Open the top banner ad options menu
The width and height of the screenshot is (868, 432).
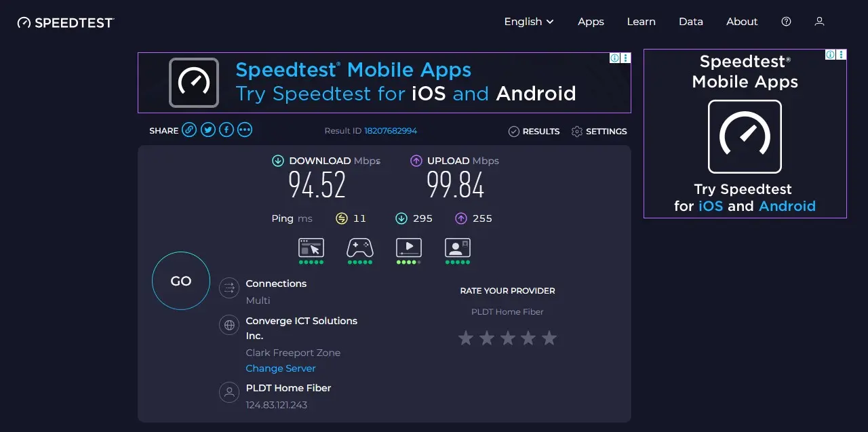coord(626,58)
